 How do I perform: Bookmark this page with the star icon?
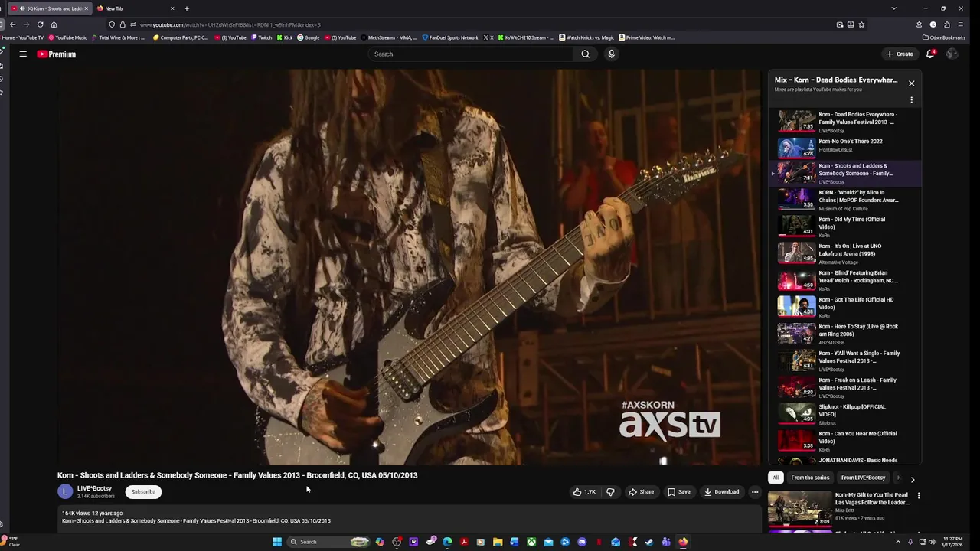pyautogui.click(x=861, y=24)
